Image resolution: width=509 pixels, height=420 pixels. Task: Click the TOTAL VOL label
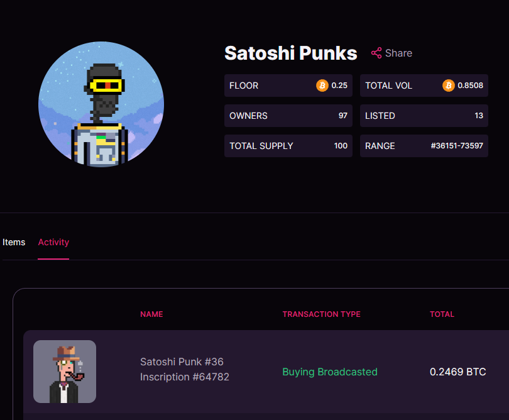(388, 86)
